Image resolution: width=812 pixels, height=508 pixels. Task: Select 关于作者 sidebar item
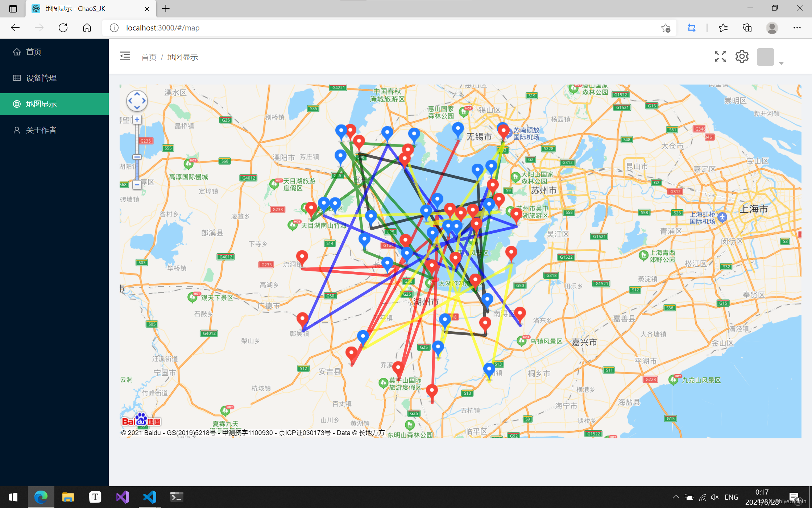pos(41,130)
